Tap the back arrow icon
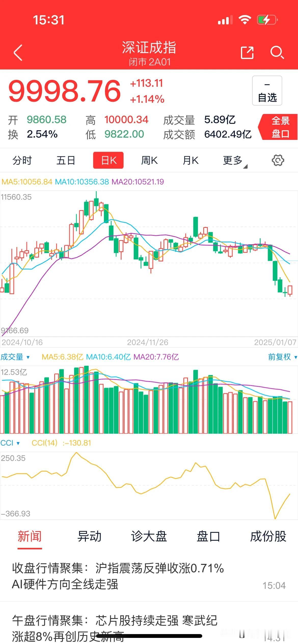 click(x=18, y=53)
